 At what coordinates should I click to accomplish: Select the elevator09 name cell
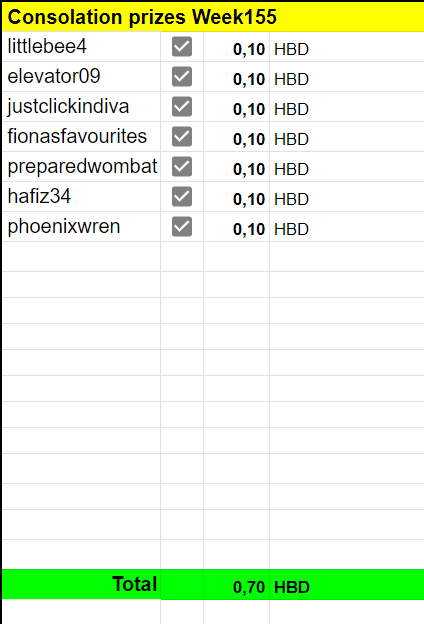coord(81,76)
